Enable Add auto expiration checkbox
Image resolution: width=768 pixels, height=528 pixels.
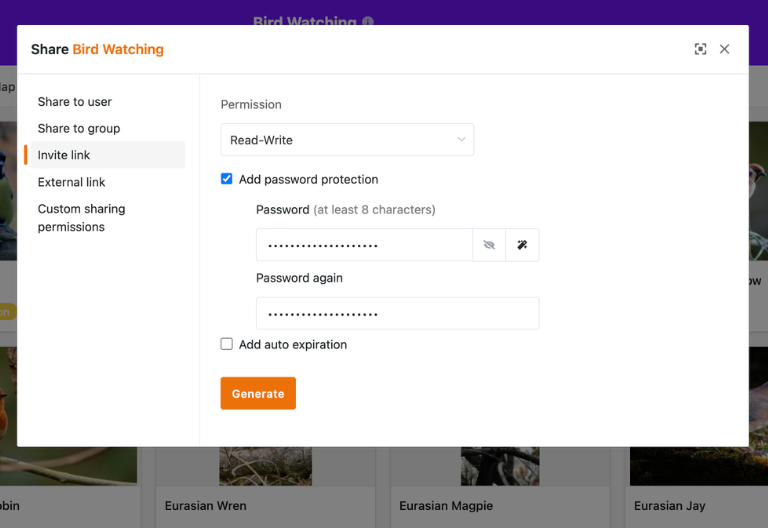point(226,344)
